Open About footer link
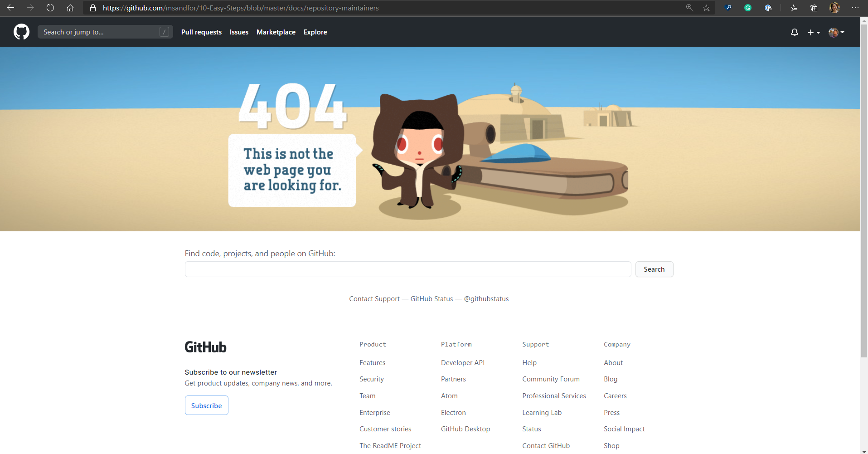 613,363
